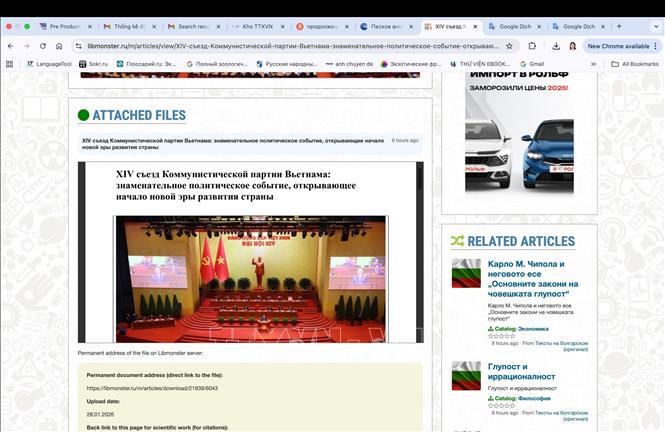Click the browser back arrow
Viewport: 665px width, 432px height.
(10, 46)
